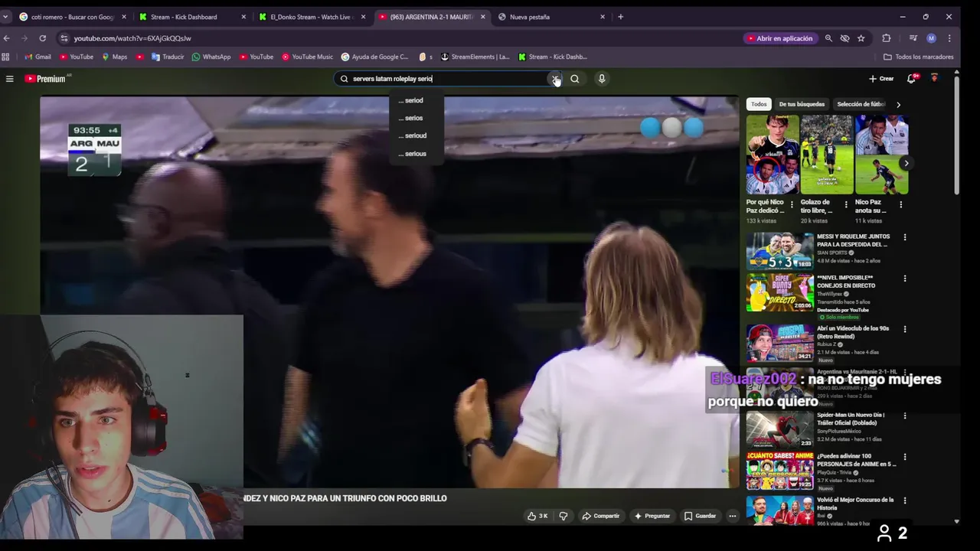This screenshot has width=980, height=551.
Task: Open the Preguntar AI button
Action: (652, 516)
